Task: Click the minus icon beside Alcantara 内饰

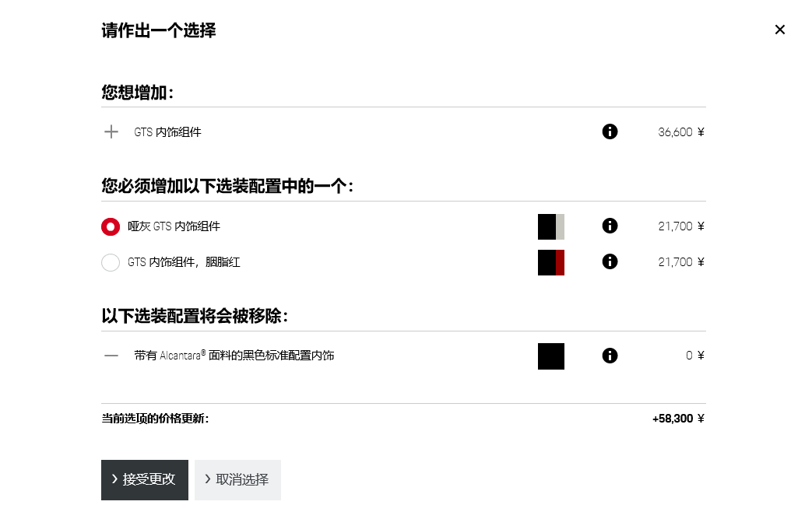Action: click(x=111, y=356)
